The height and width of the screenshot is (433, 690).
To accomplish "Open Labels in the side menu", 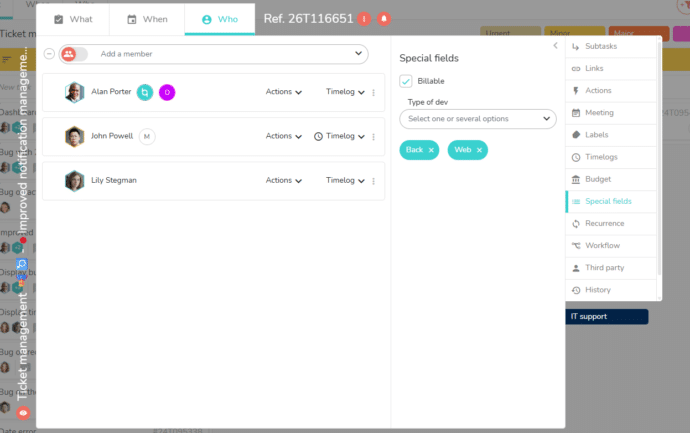I will click(x=611, y=135).
